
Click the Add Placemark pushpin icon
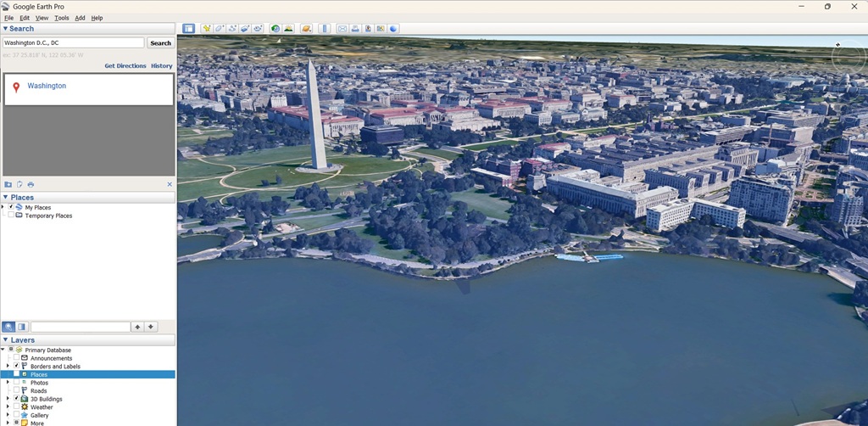(206, 28)
